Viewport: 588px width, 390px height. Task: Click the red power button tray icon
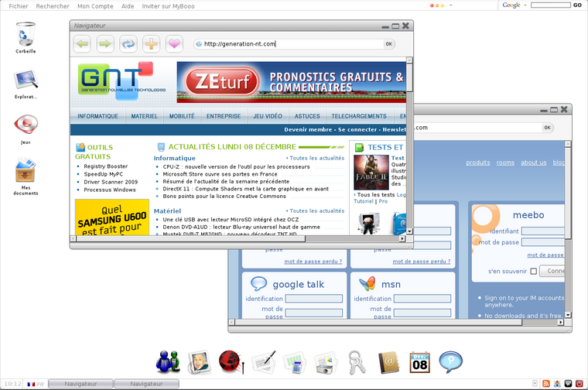coord(579,384)
